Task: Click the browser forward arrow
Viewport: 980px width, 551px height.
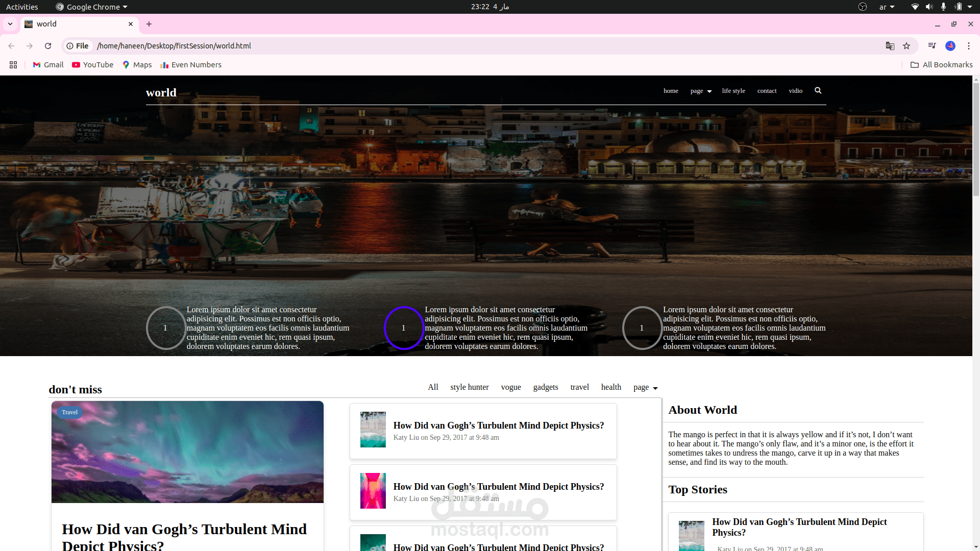Action: point(30,46)
